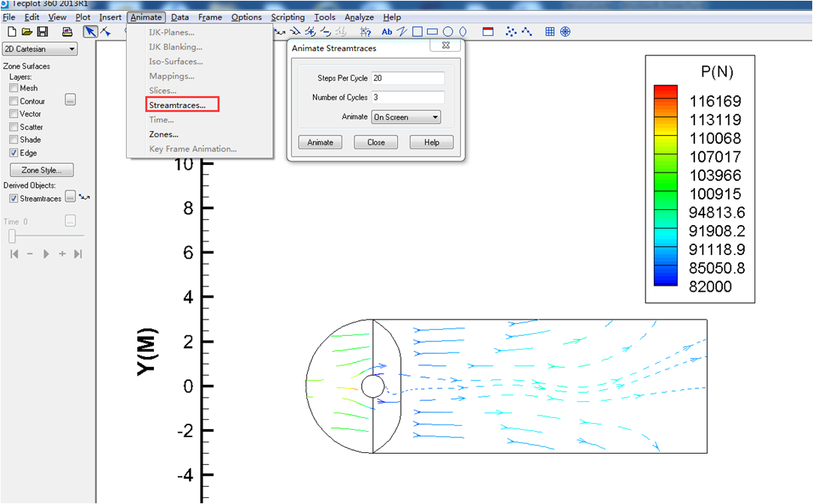Open the 2D Cartesian plot type dropdown
This screenshot has height=504, width=813.
[40, 49]
